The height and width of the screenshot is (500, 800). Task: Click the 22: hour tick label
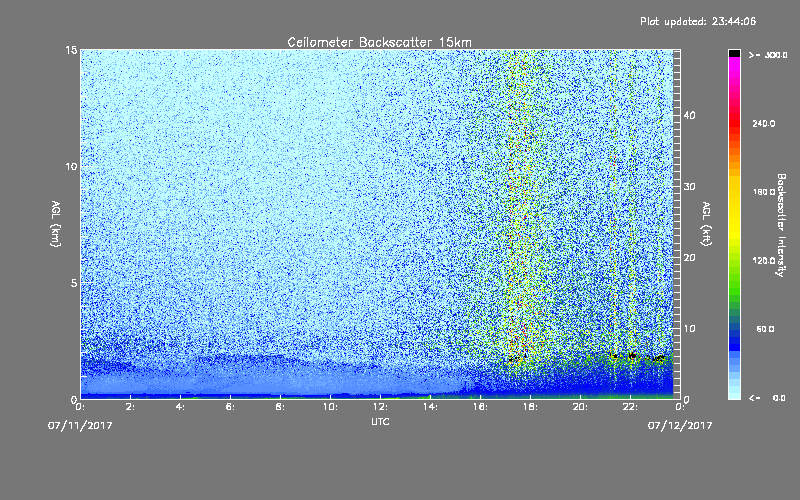[630, 407]
